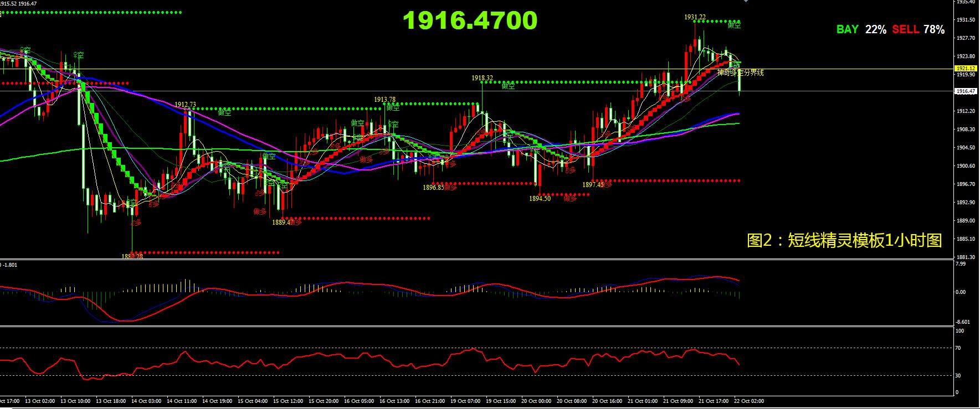This screenshot has width=980, height=409.
Task: Click the 13 Oct 10:00 time label
Action: [x=75, y=401]
